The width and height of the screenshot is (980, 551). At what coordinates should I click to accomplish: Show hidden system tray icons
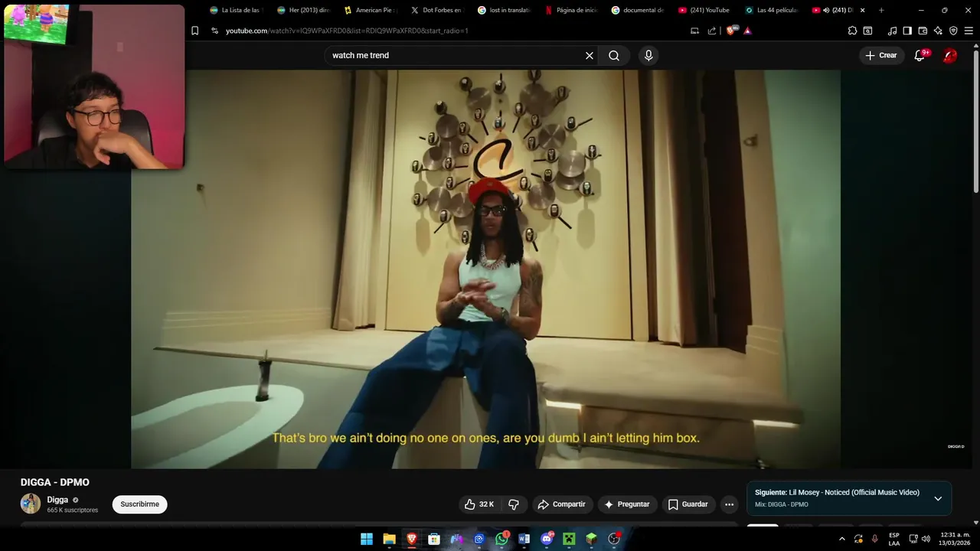(842, 539)
